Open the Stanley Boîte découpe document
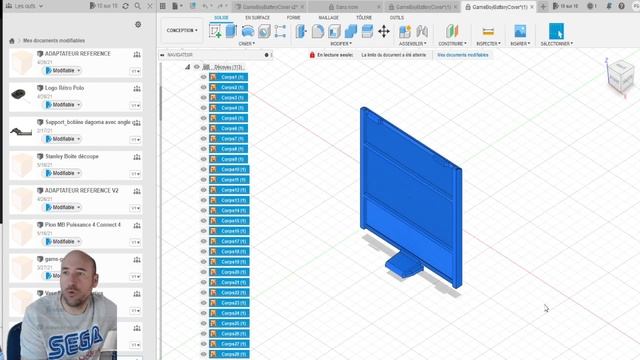The width and height of the screenshot is (640, 360). (x=72, y=156)
